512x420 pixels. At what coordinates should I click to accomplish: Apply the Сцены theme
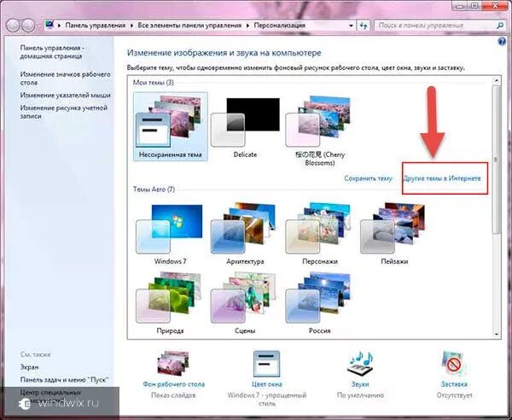pos(245,303)
